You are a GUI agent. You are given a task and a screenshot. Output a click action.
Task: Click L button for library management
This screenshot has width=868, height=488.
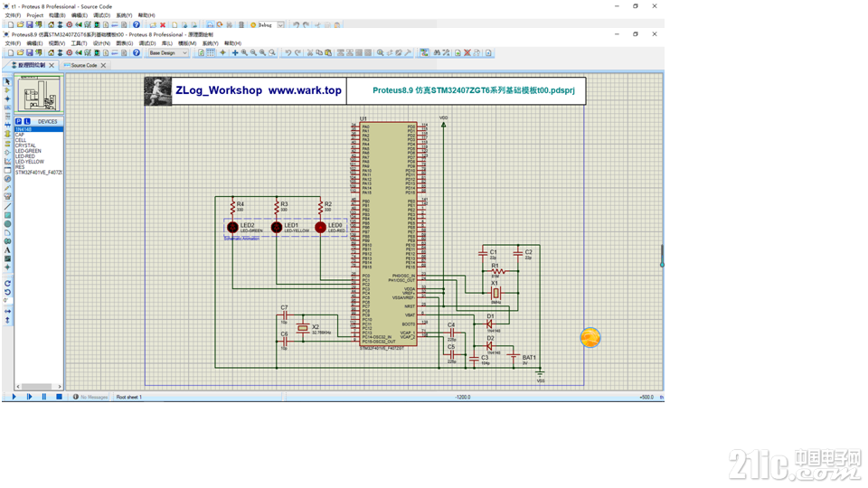tap(26, 121)
